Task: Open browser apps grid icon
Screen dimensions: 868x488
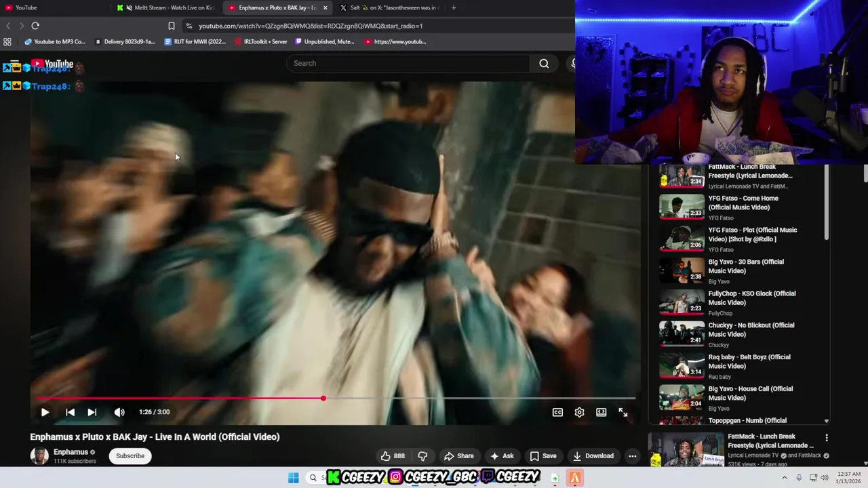Action: (7, 41)
